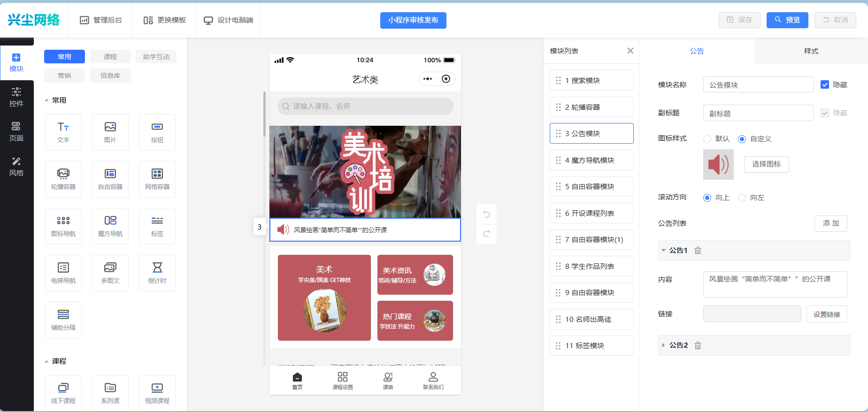Viewport: 868px width, 412px height.
Task: Insert the 网格容器 grid container module
Action: [157, 179]
